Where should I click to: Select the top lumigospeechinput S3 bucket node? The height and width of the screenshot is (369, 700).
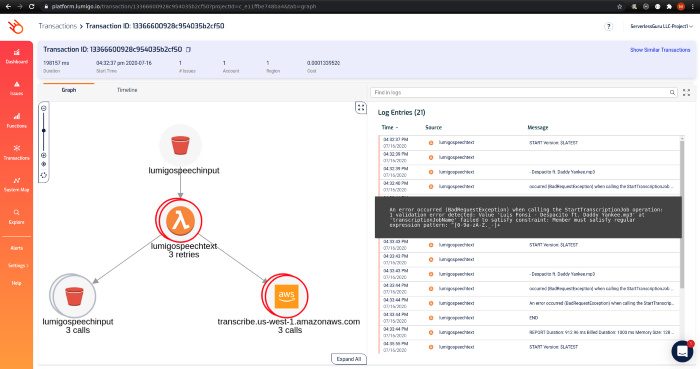click(180, 145)
